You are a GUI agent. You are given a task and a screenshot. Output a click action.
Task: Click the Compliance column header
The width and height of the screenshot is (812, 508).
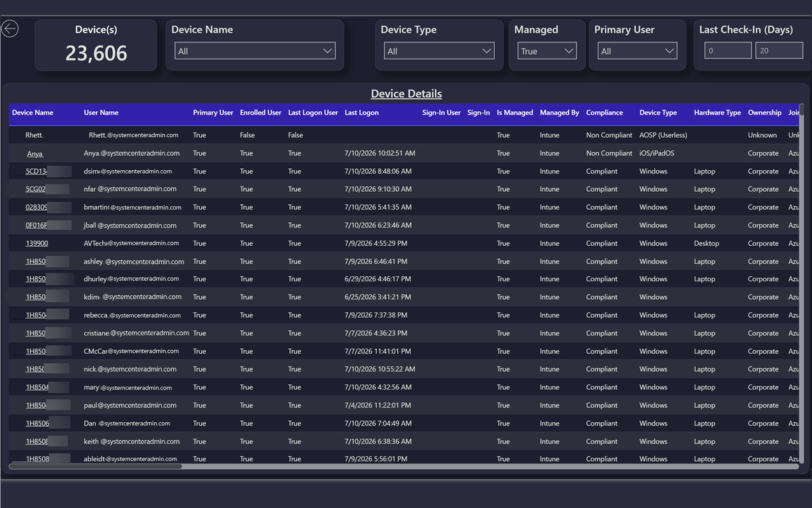point(605,112)
